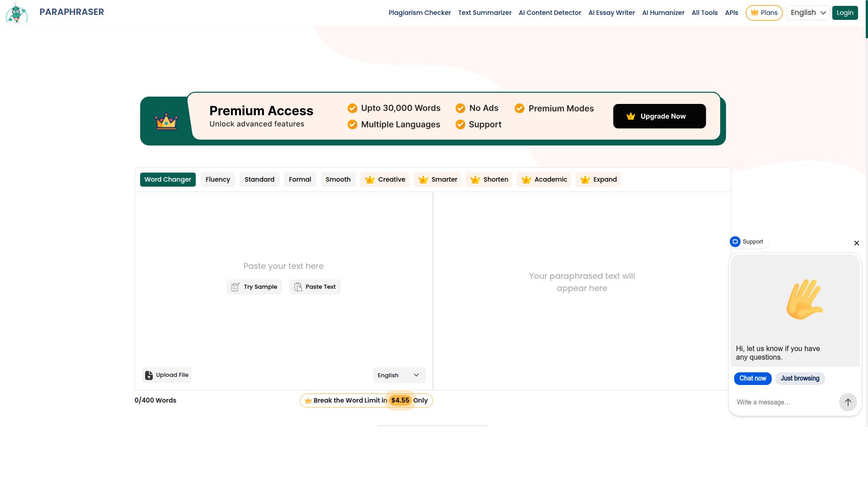868x488 pixels.
Task: Open the APIs page
Action: point(731,13)
